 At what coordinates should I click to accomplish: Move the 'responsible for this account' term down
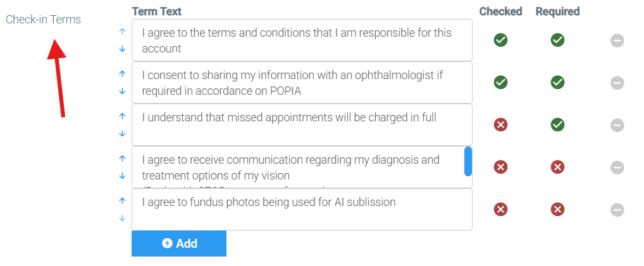(x=122, y=49)
